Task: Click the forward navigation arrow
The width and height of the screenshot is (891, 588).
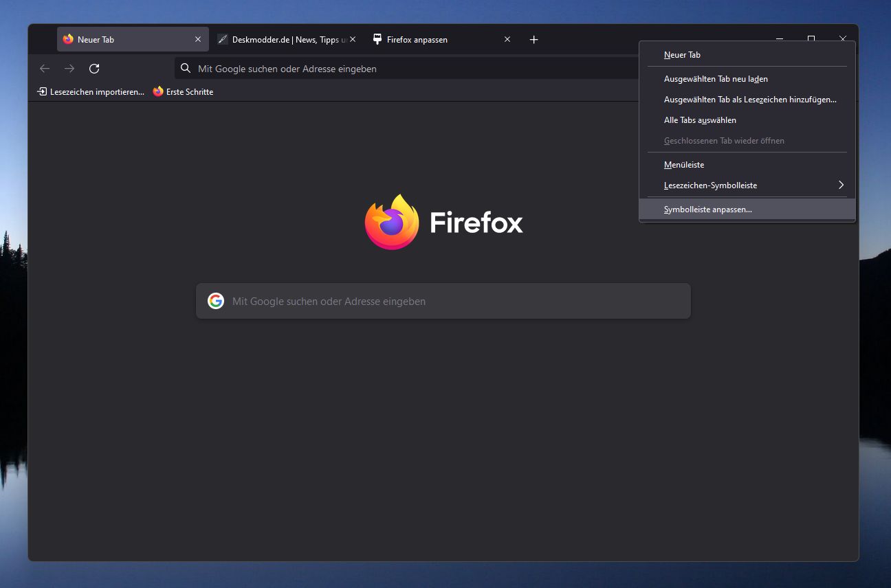Action: pyautogui.click(x=69, y=69)
